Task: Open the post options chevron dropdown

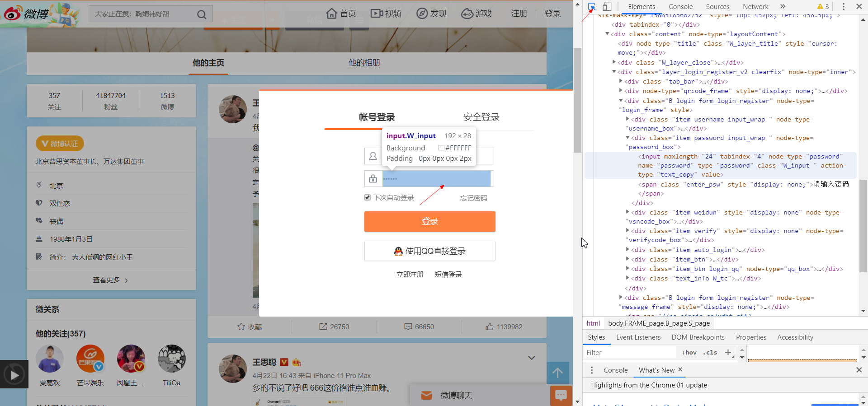Action: coord(532,358)
